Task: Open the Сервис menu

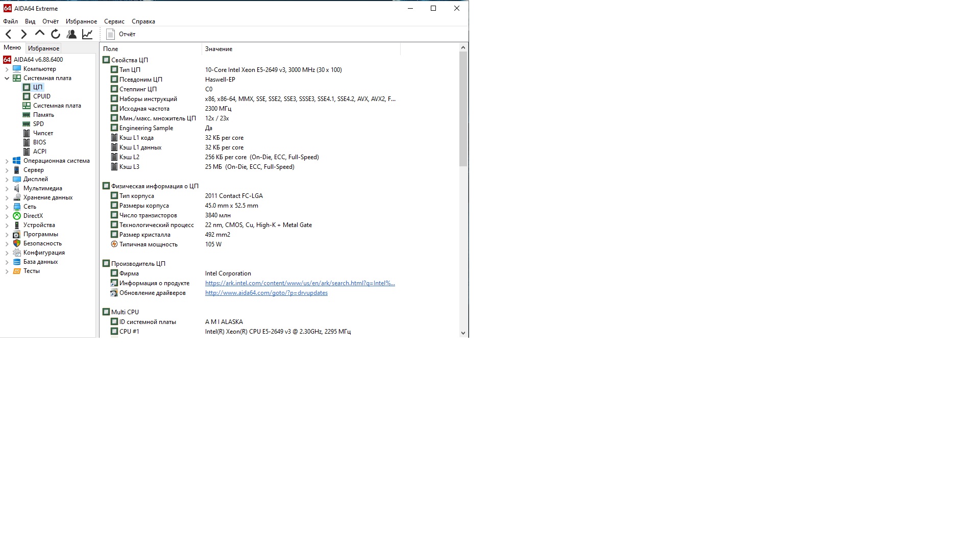Action: pyautogui.click(x=114, y=21)
